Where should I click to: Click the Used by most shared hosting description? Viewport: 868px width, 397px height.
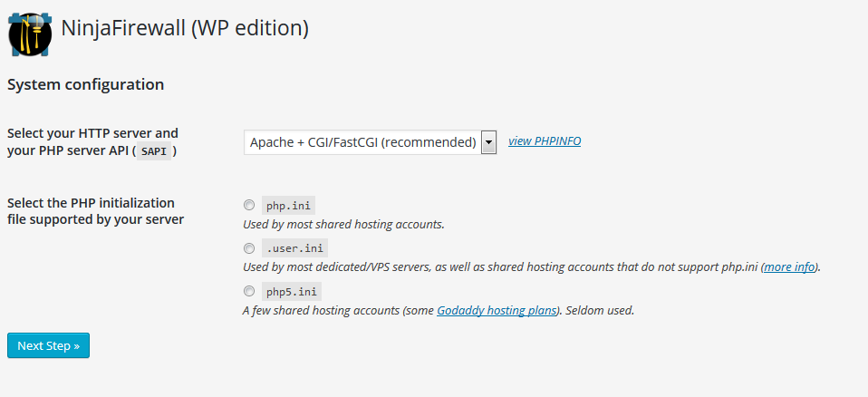click(343, 225)
